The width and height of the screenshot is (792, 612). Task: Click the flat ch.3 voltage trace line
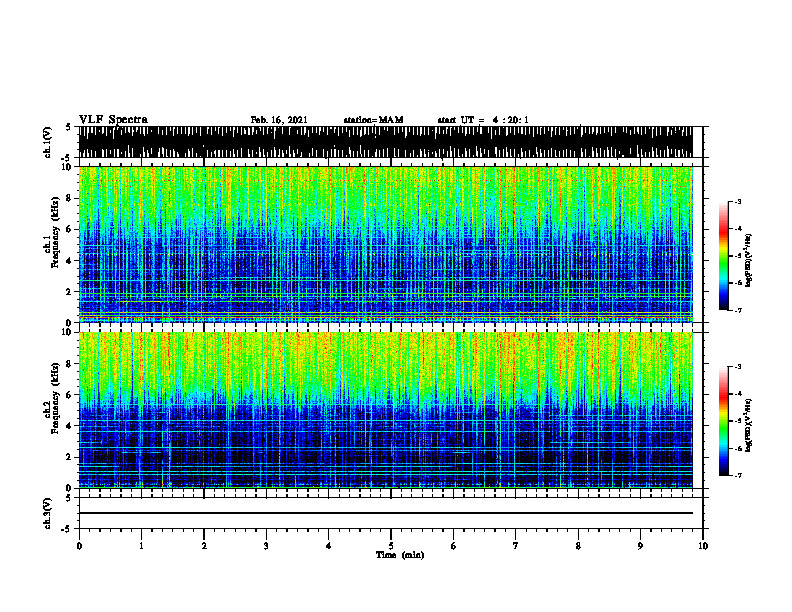click(385, 513)
